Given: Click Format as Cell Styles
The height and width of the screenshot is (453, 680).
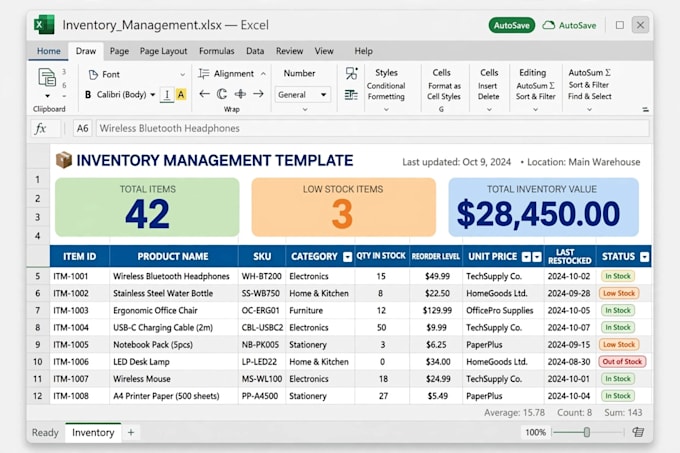Looking at the screenshot, I should click(x=444, y=91).
